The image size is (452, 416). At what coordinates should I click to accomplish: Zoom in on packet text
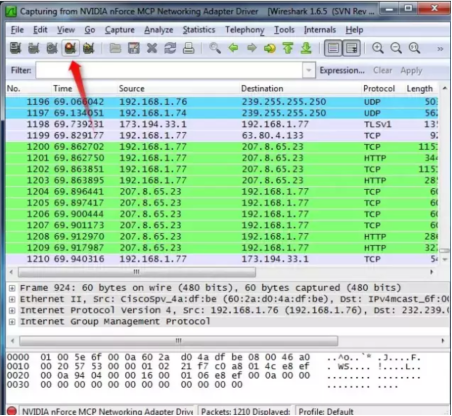[x=378, y=48]
